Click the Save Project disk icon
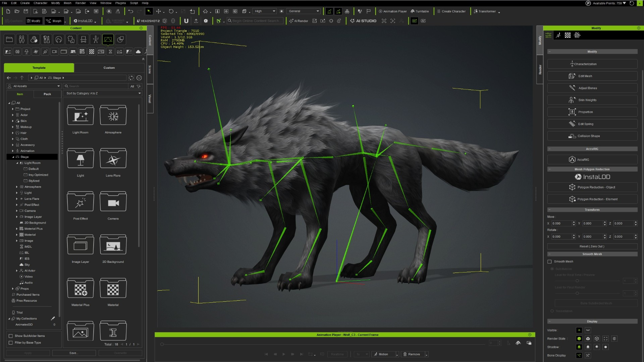The width and height of the screenshot is (644, 362). 26,11
